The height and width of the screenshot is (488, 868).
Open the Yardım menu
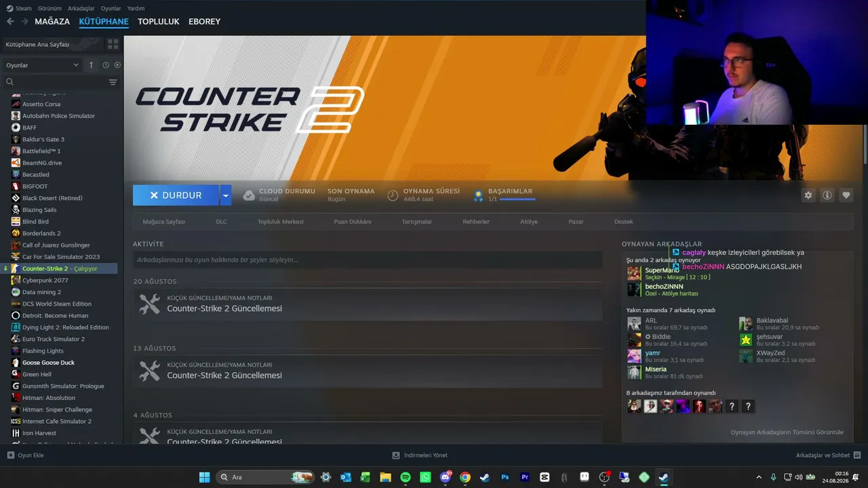(136, 8)
